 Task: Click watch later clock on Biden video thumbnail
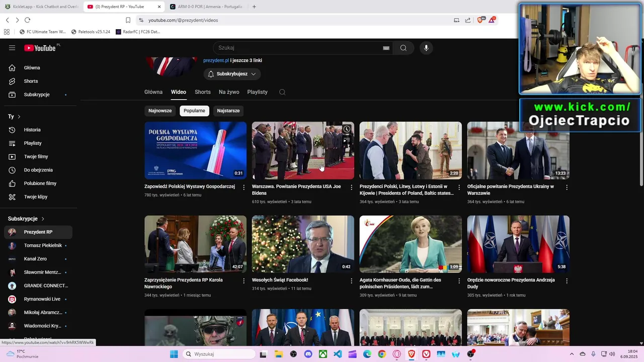347,129
